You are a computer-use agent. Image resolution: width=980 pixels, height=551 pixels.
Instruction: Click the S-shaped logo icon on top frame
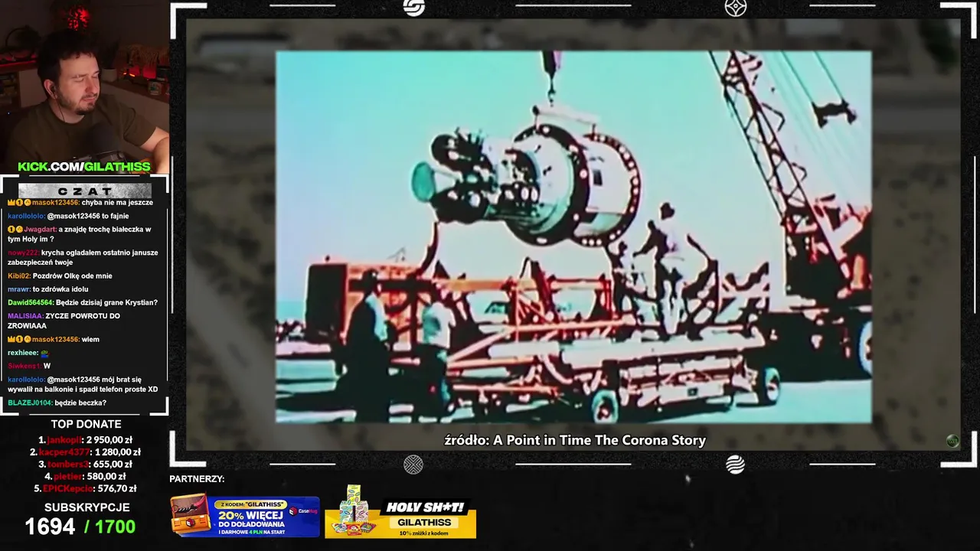click(x=413, y=8)
